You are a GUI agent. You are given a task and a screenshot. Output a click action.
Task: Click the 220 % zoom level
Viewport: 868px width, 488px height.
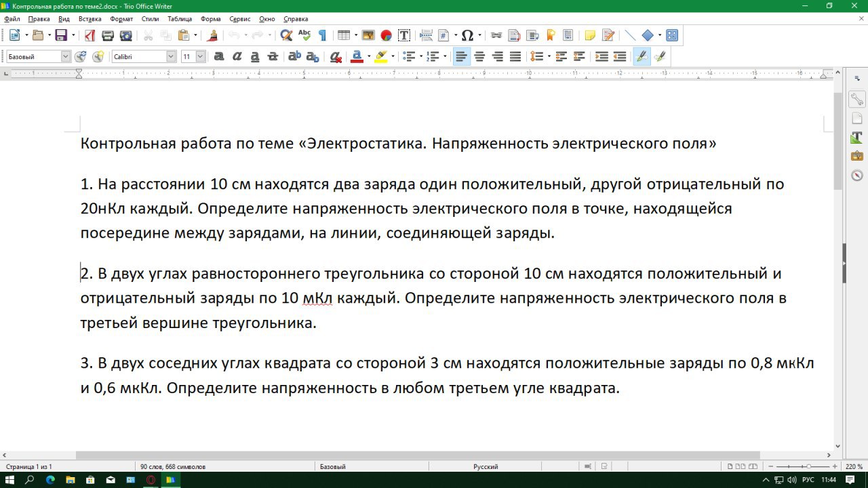(x=854, y=466)
